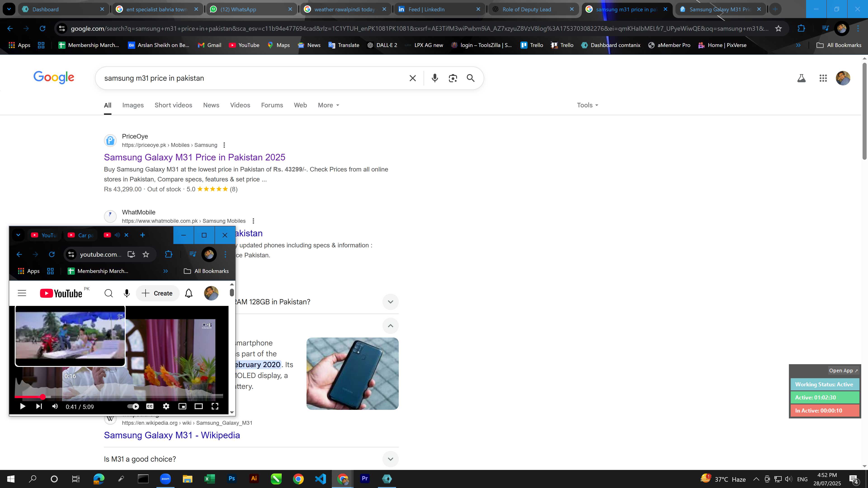The height and width of the screenshot is (488, 868).
Task: Switch to Short videos tab
Action: [173, 105]
